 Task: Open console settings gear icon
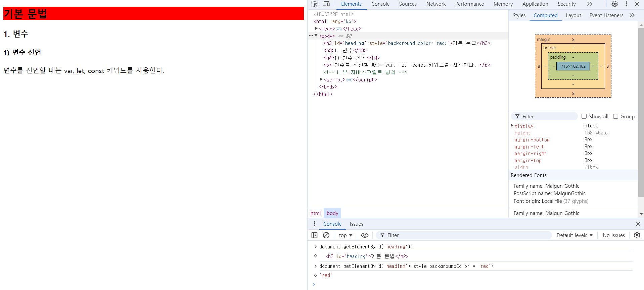pos(637,235)
